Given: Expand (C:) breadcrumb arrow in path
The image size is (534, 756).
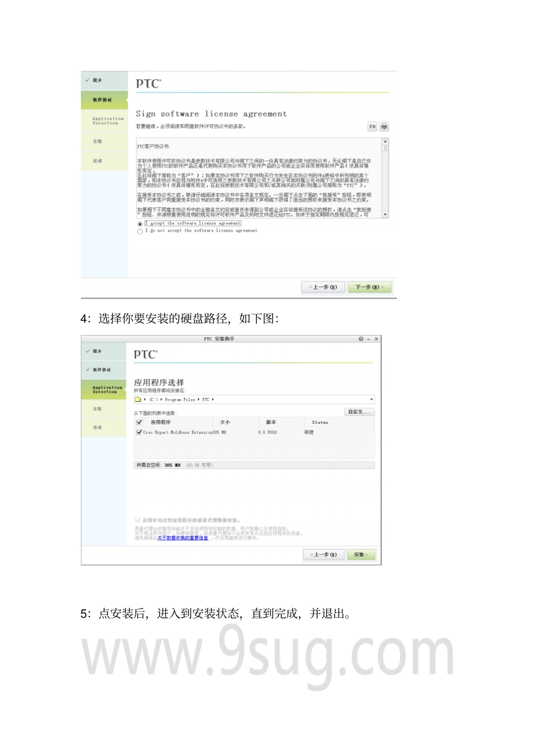Looking at the screenshot, I should (161, 400).
